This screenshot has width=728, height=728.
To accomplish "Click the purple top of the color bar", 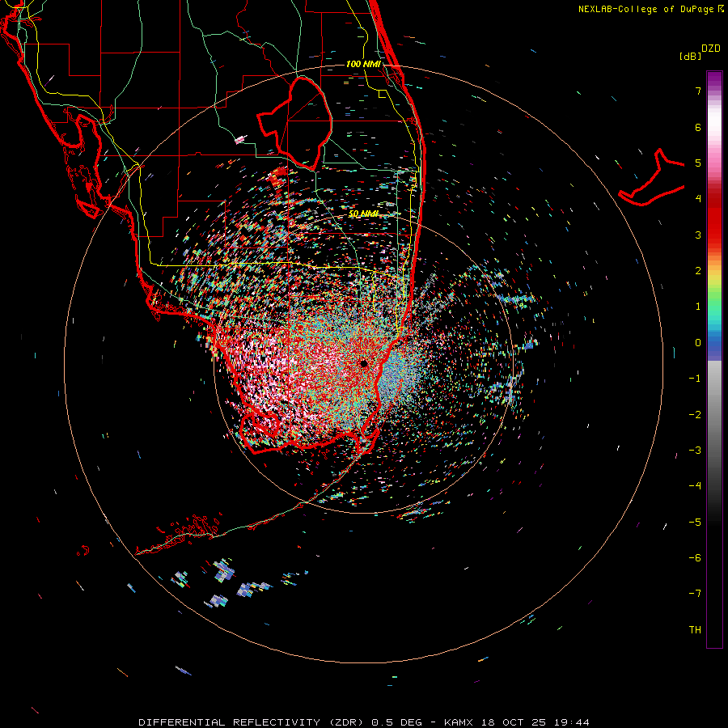I will point(714,78).
